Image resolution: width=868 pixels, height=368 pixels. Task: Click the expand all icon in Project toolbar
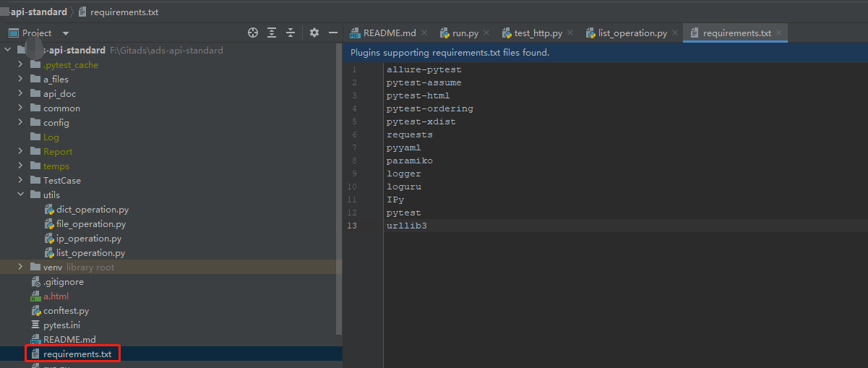click(x=272, y=33)
